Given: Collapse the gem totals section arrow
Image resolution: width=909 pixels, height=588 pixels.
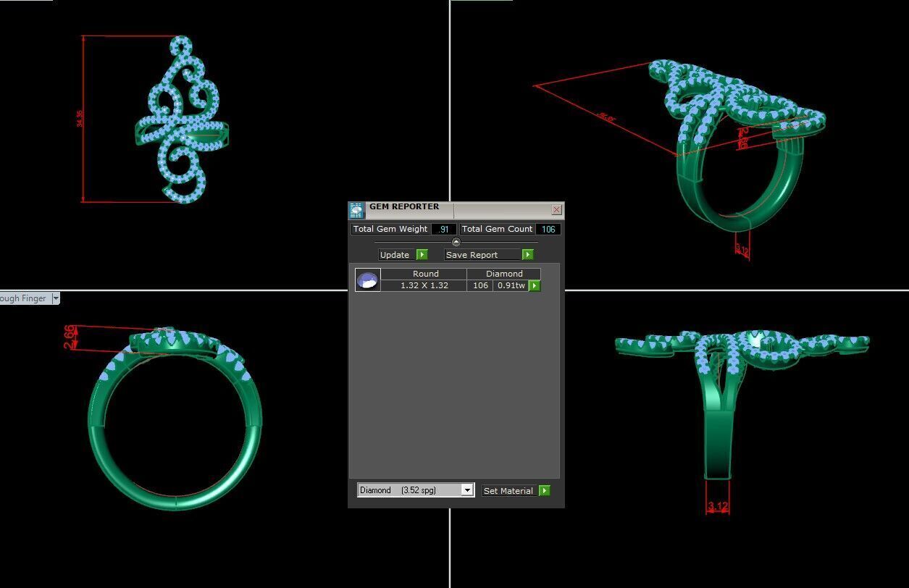Looking at the screenshot, I should click(456, 242).
